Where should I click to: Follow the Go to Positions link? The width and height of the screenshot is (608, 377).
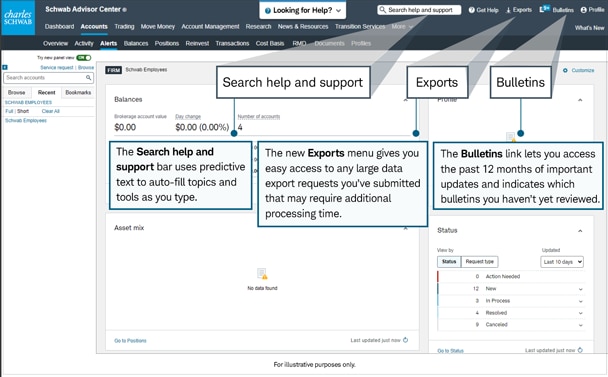(130, 341)
